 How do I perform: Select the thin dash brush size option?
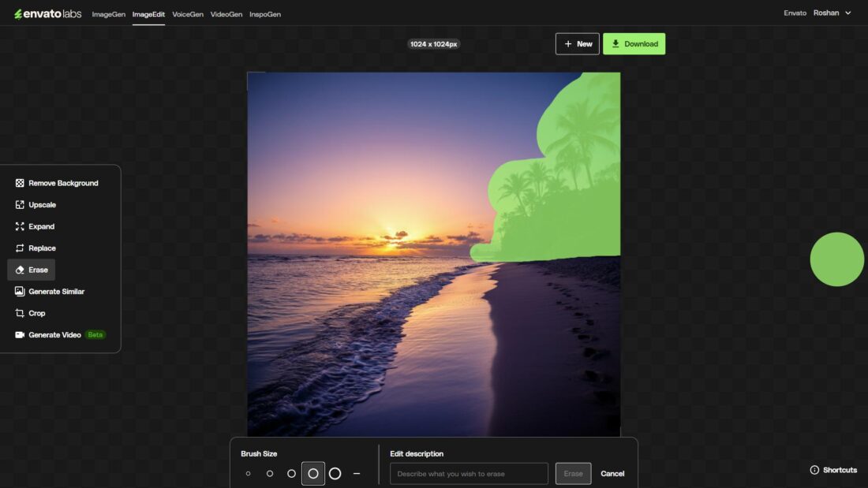pos(357,473)
